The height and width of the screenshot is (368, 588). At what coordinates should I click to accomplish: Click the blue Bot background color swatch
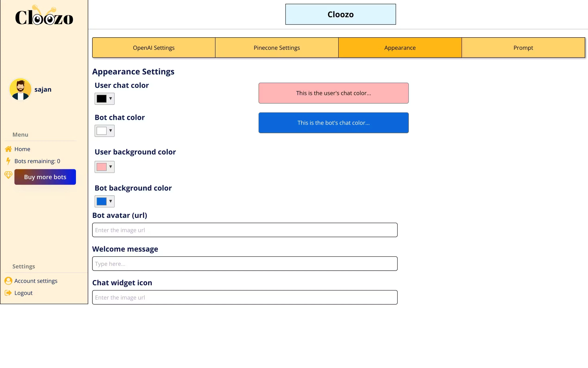coord(101,201)
